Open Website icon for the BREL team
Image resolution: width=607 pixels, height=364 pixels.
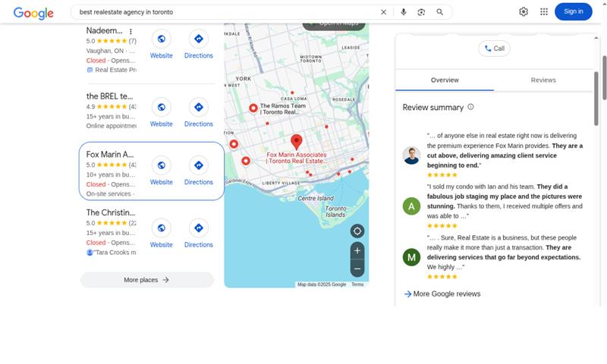point(162,107)
